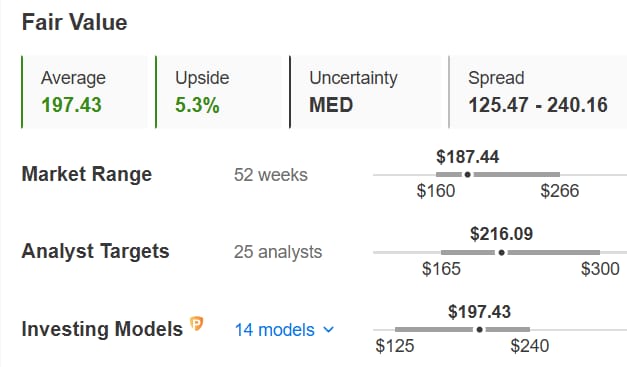Click the Fair Value heading
627x367 pixels.
pyautogui.click(x=74, y=22)
